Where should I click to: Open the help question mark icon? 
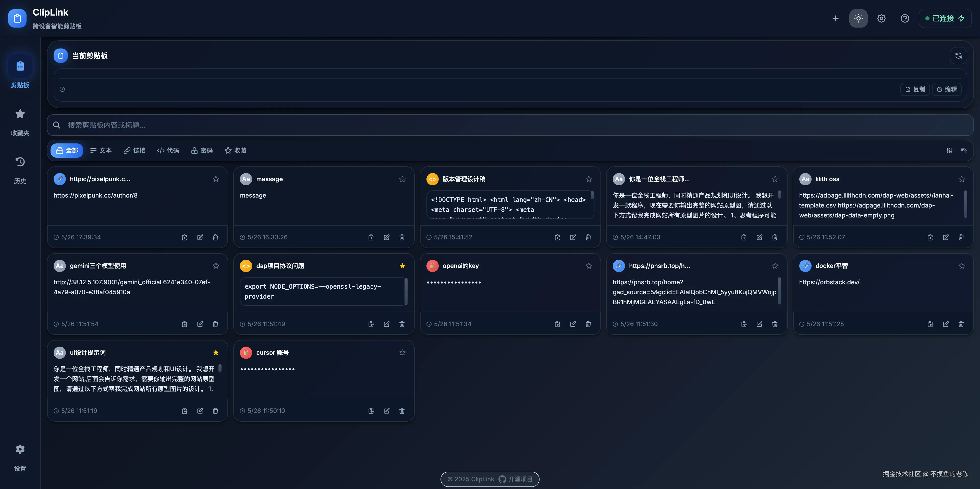point(905,18)
